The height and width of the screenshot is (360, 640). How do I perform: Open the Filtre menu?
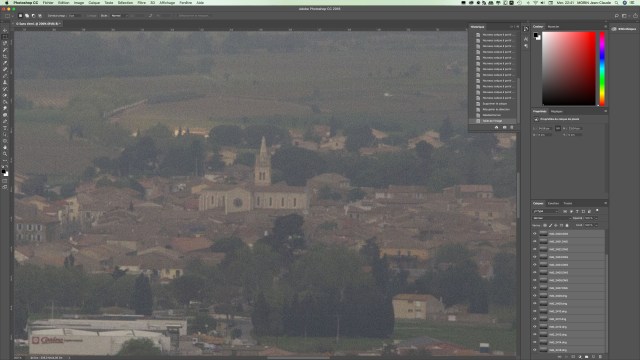pos(141,2)
